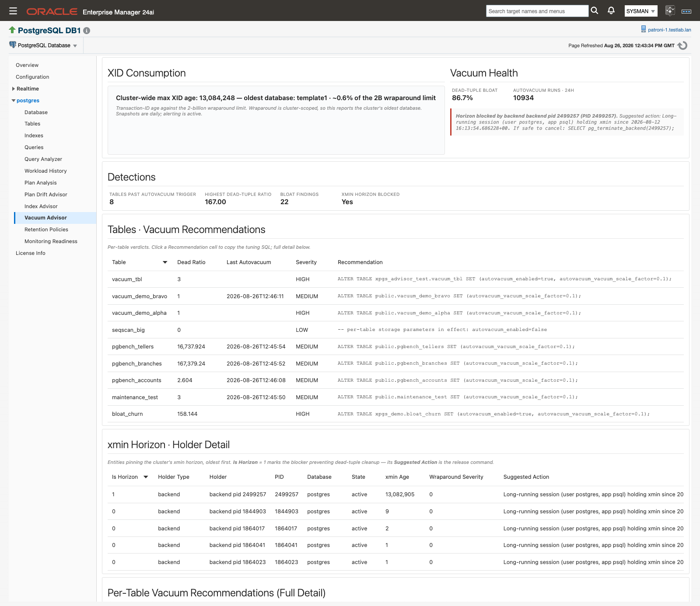Click the more options icon in header
Screen dimensions: 700x606
686,11
